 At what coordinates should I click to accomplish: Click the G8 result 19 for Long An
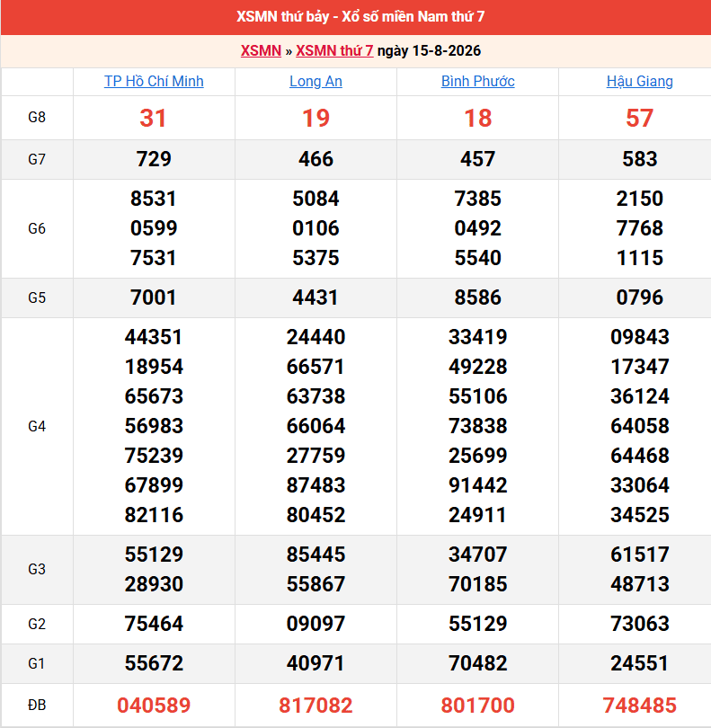pos(316,118)
